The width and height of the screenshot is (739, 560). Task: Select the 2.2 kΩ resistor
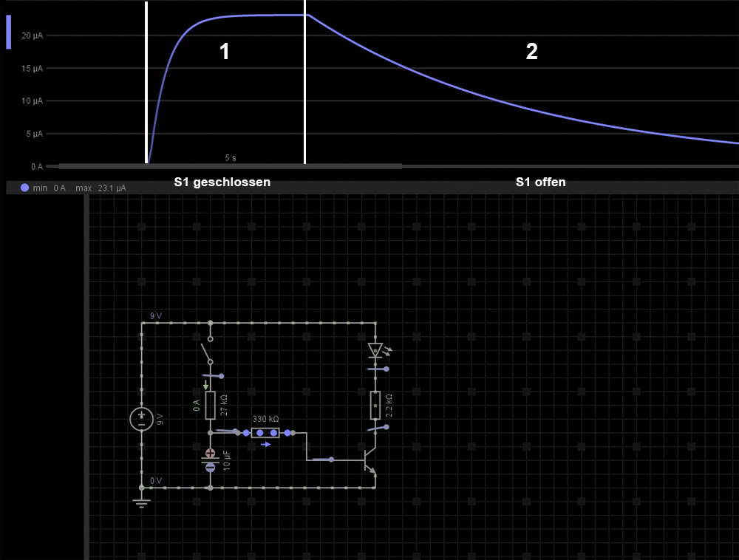point(375,405)
